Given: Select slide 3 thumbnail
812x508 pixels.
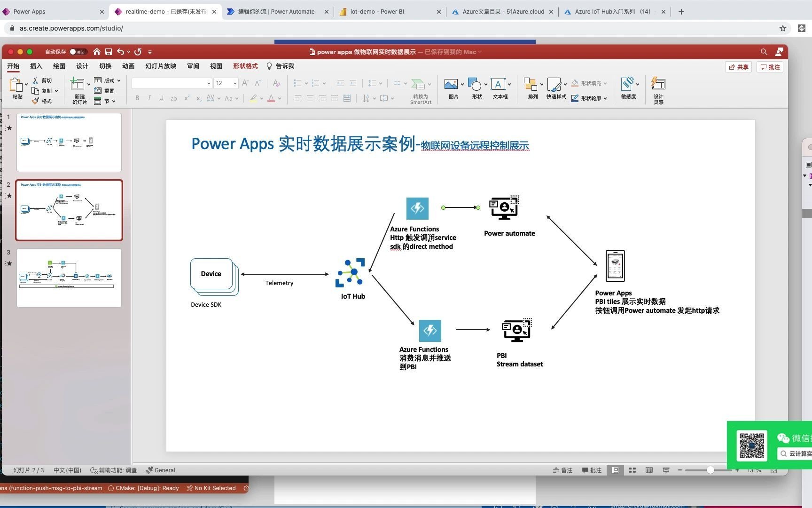Looking at the screenshot, I should coord(69,278).
